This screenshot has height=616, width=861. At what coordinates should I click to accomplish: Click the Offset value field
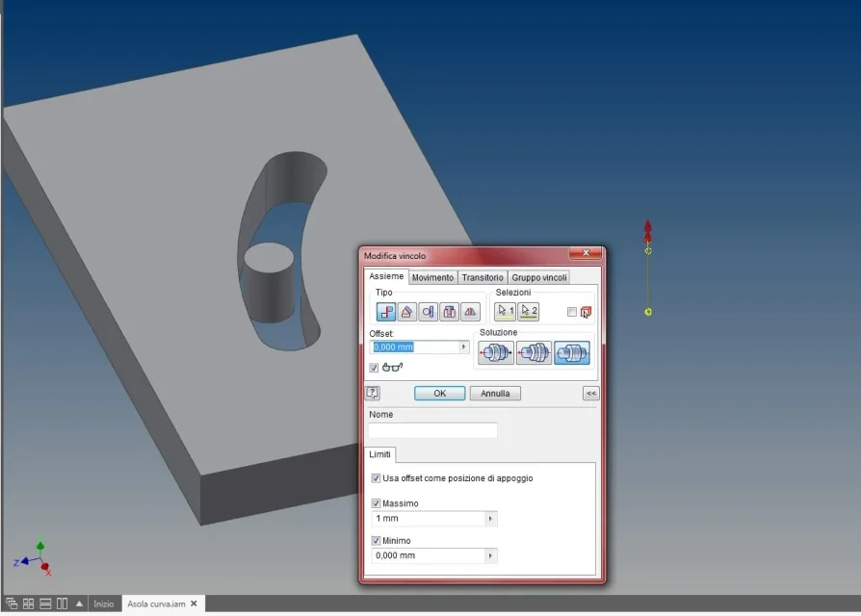tap(416, 346)
